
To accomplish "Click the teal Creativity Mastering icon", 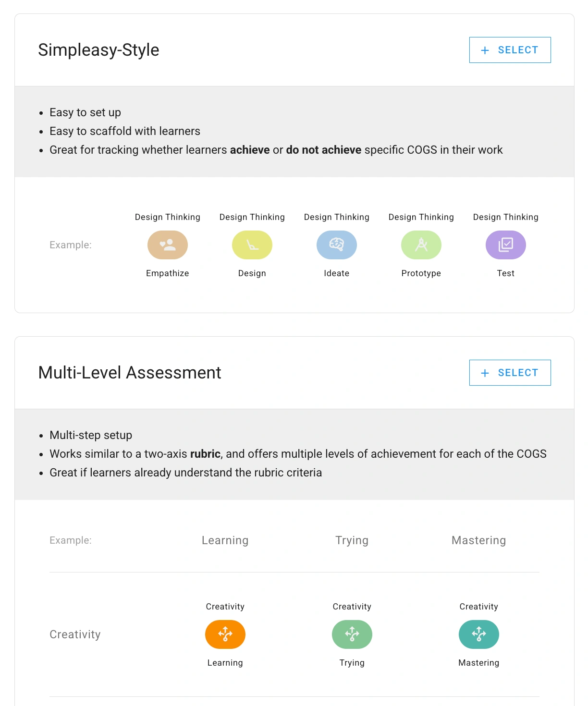I will pos(479,634).
